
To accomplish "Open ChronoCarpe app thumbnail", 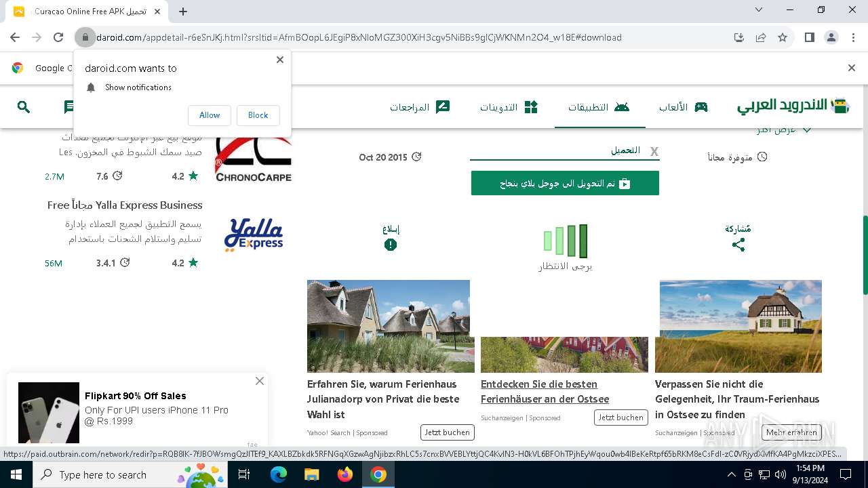I will click(x=253, y=160).
